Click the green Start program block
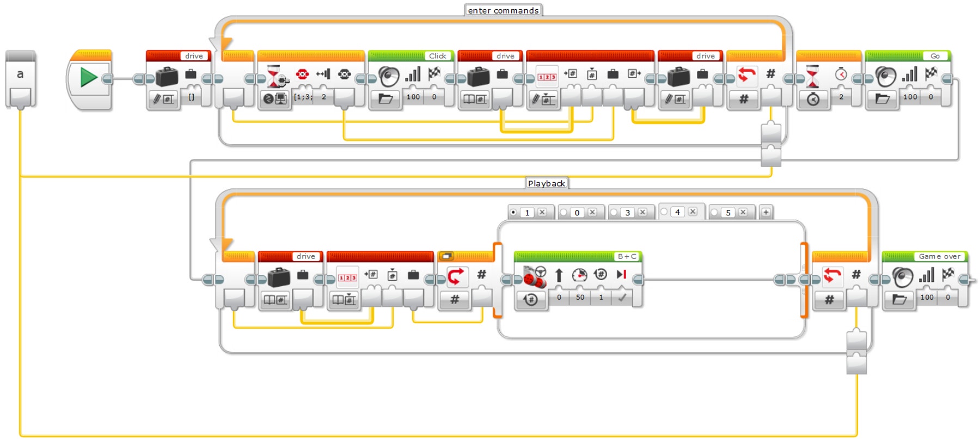Viewport: 980px width, 439px height. pos(89,78)
